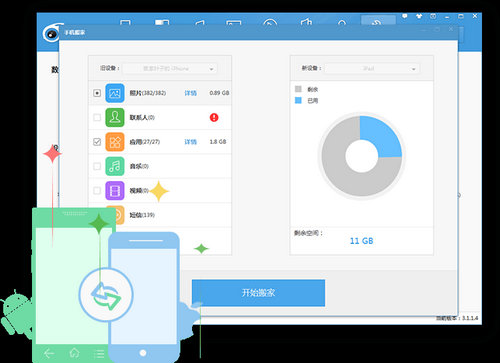This screenshot has height=363, width=500.
Task: Open the skin shirt icon in title bar
Action: pos(419,16)
